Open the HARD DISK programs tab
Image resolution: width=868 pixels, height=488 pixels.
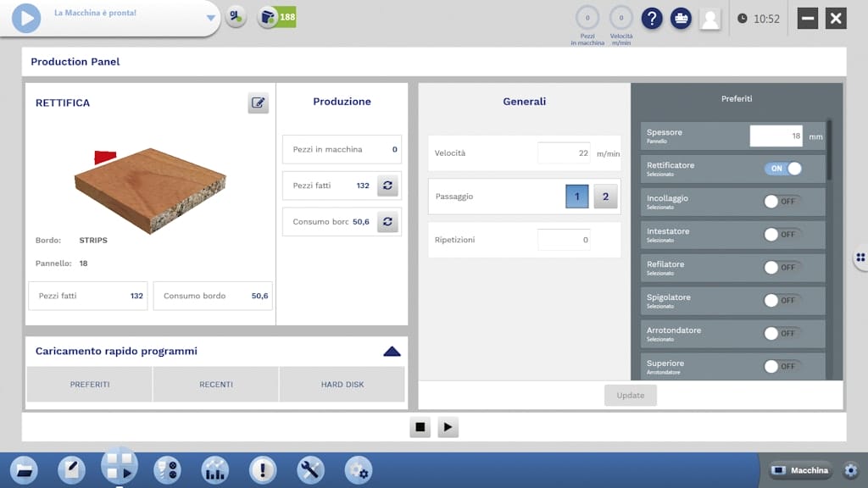pyautogui.click(x=342, y=385)
